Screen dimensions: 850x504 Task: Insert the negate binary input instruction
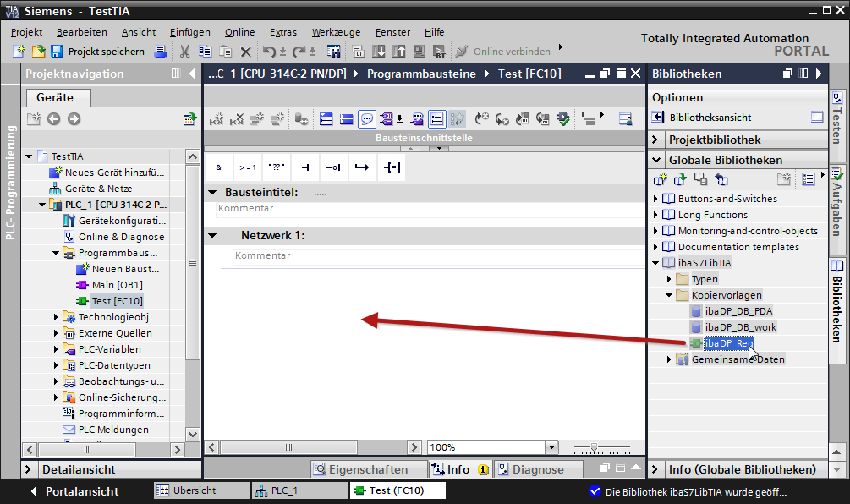333,167
